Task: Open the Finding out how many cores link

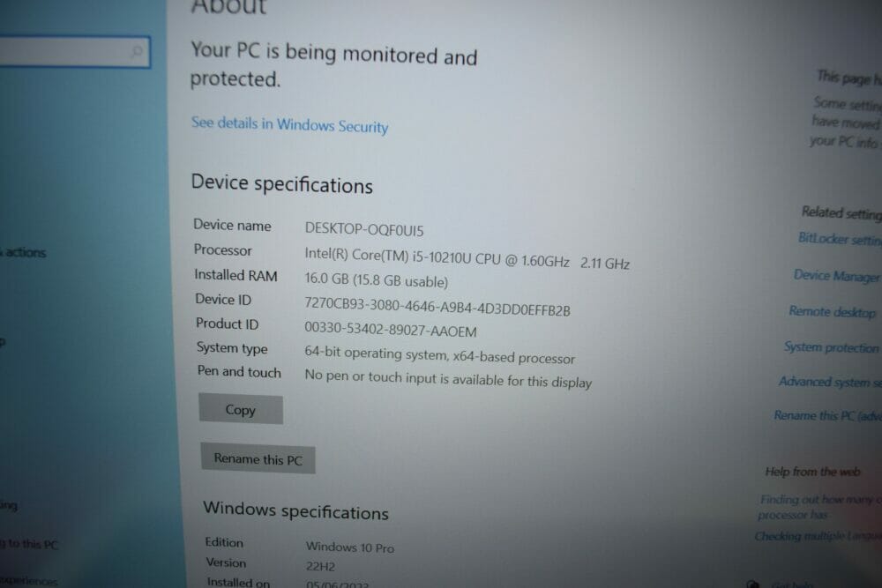Action: (819, 507)
